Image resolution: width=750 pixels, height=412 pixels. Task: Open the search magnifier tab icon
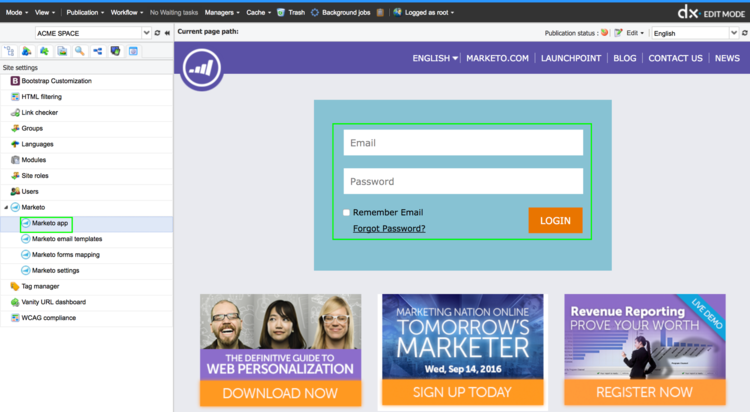(x=80, y=51)
